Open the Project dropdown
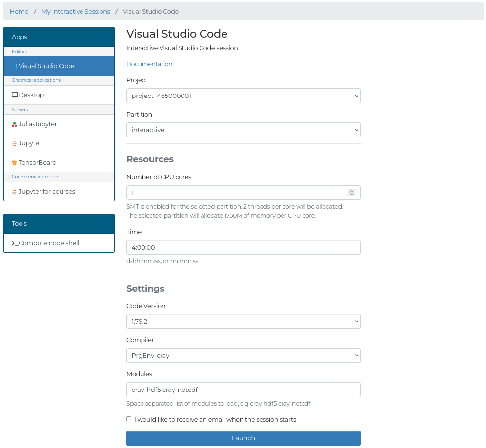 coord(243,96)
